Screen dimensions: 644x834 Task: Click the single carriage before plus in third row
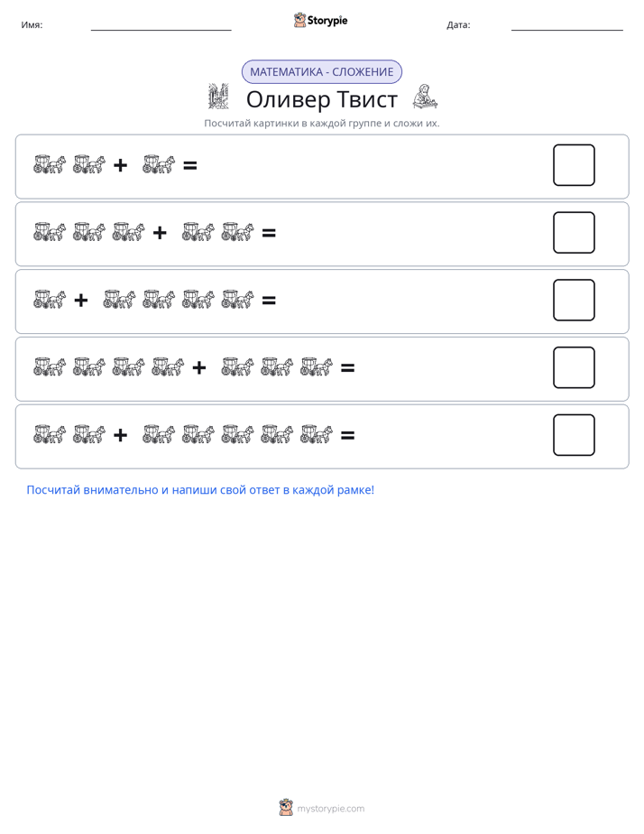50,300
